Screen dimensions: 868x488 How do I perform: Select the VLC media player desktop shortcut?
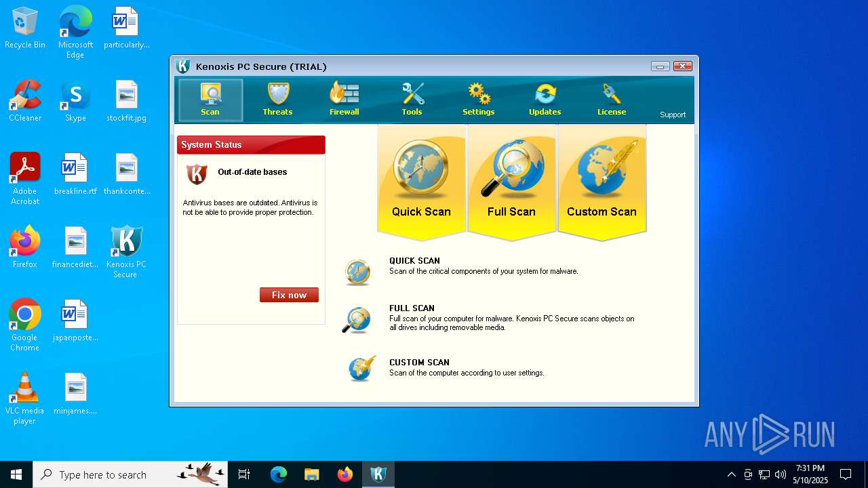(x=25, y=399)
